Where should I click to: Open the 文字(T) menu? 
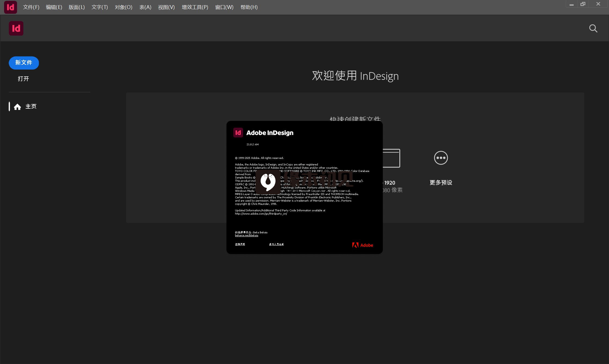click(x=100, y=7)
